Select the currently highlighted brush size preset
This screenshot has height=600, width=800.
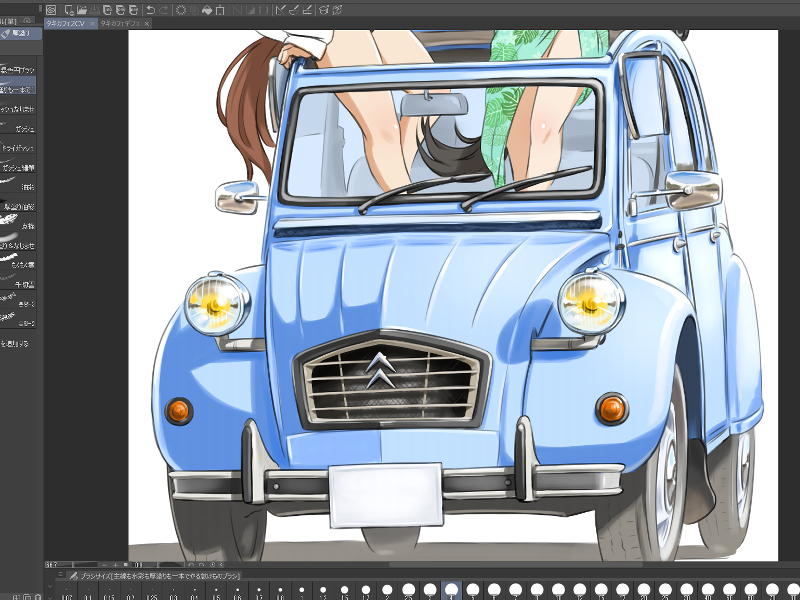451,591
